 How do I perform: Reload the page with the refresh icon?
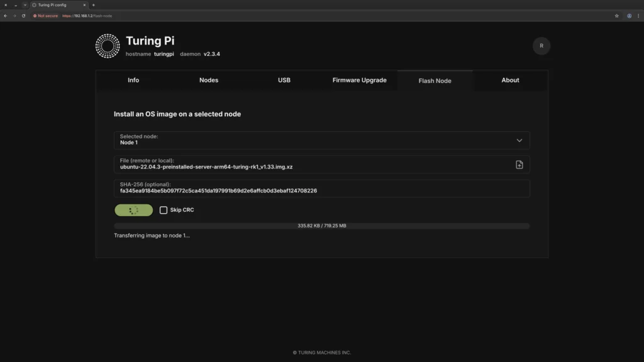[x=24, y=16]
